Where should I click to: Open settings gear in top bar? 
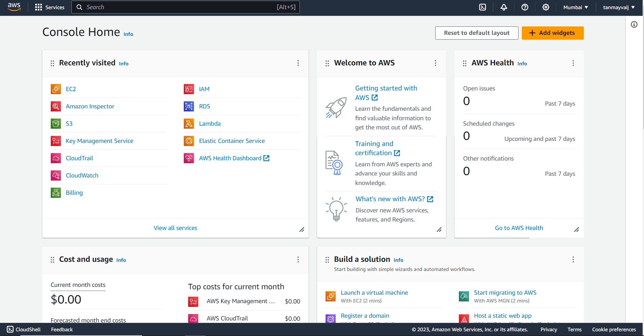pyautogui.click(x=546, y=7)
